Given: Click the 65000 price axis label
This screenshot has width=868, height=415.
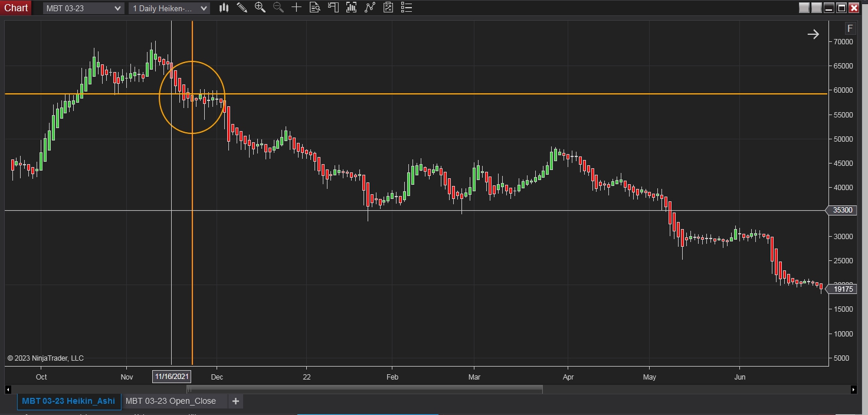Looking at the screenshot, I should tap(843, 66).
